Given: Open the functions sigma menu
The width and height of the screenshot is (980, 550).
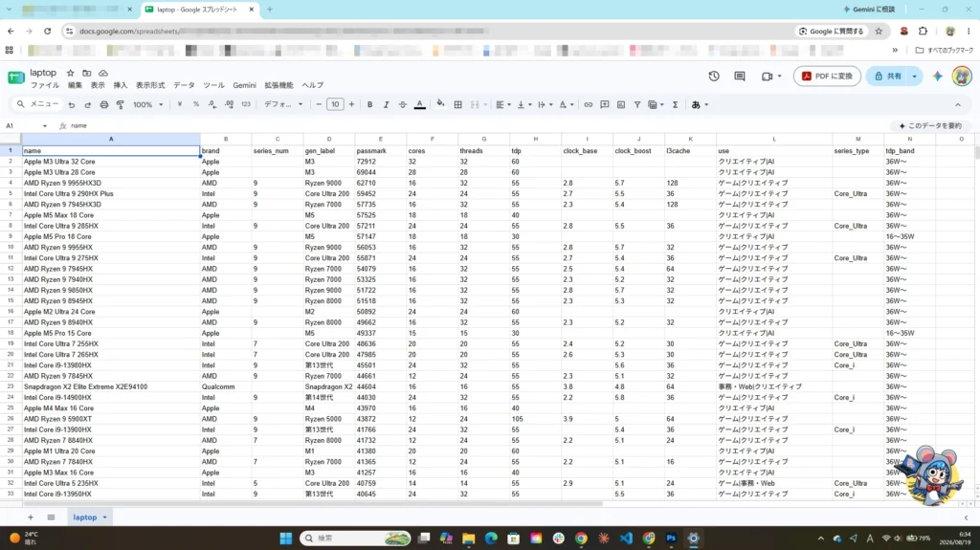Looking at the screenshot, I should (x=675, y=105).
